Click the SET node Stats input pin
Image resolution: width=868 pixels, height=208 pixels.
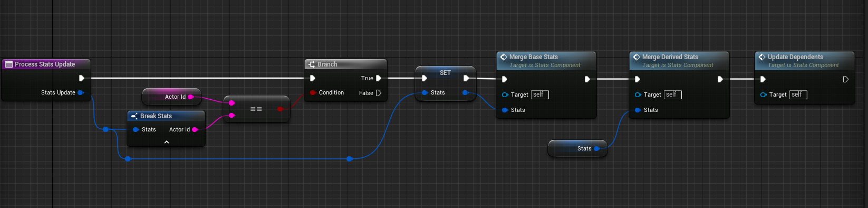425,92
